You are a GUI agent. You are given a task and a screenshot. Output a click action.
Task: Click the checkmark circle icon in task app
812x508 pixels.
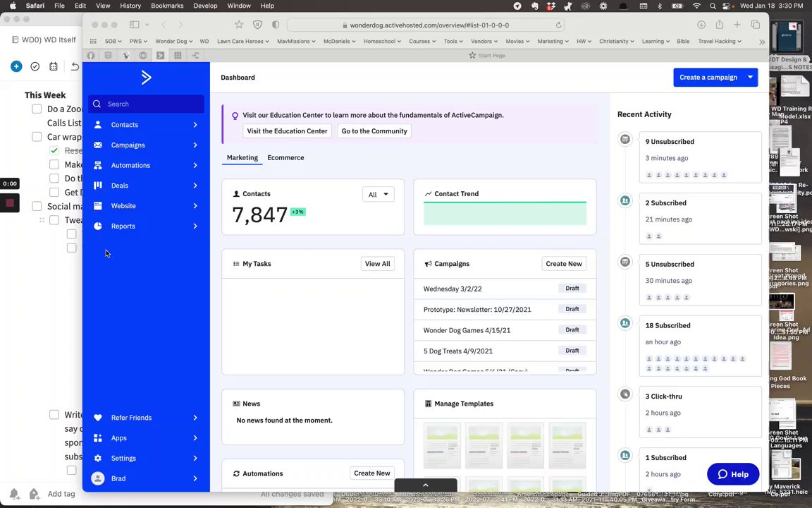coord(35,66)
